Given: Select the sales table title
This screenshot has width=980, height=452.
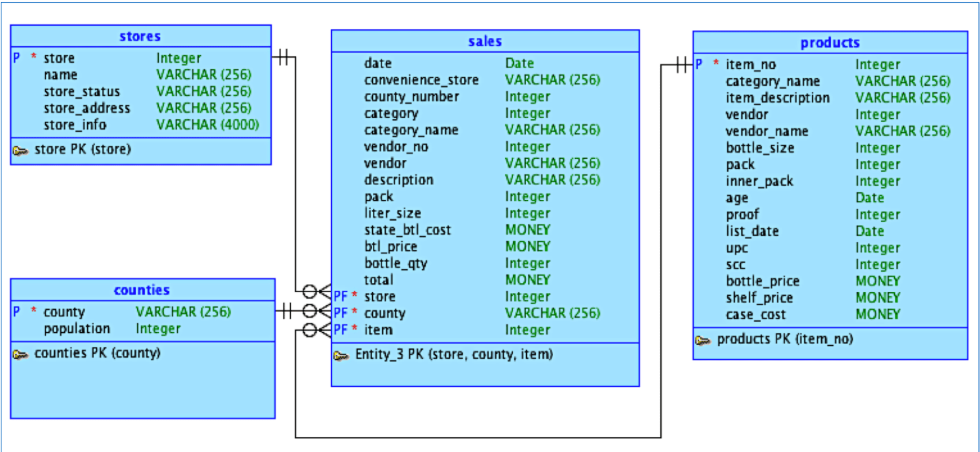Looking at the screenshot, I should click(485, 41).
